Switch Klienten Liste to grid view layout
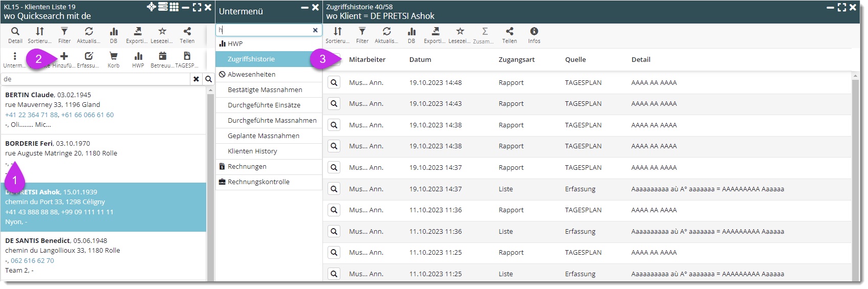 [x=174, y=7]
